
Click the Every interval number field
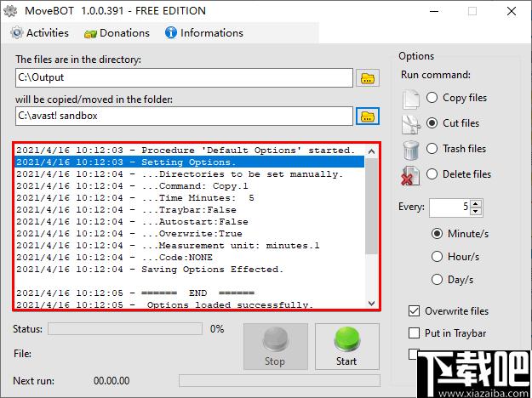tap(450, 208)
